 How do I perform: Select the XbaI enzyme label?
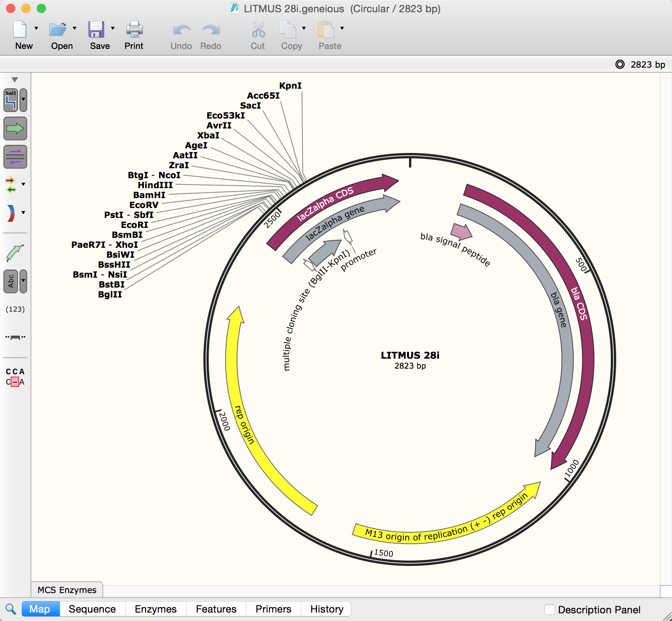pos(208,135)
